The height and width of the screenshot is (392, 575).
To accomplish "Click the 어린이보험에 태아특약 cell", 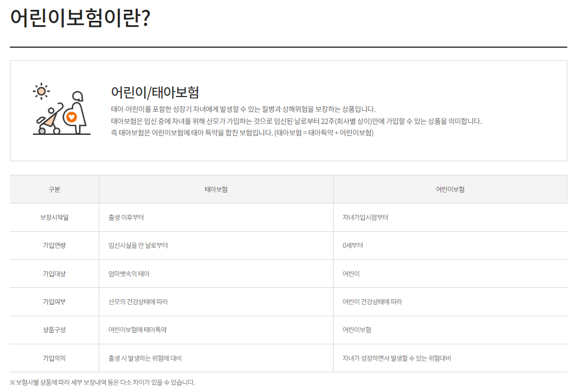I will pos(137,329).
